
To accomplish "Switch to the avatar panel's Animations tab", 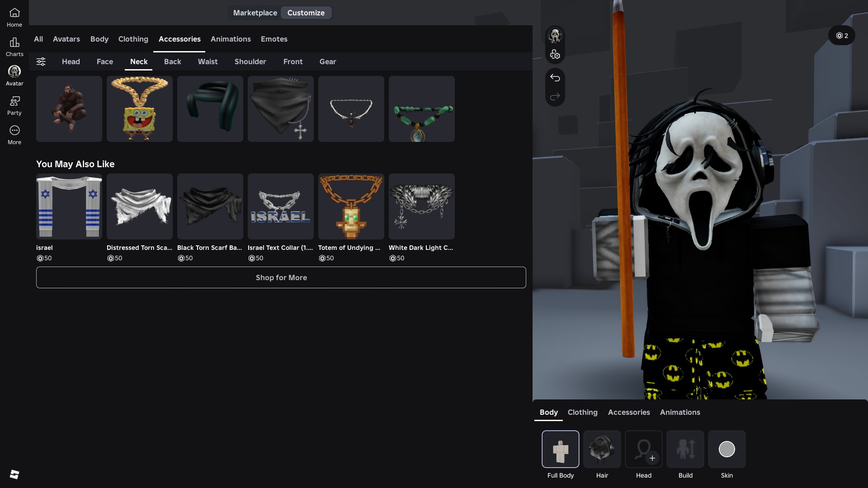I will point(680,412).
